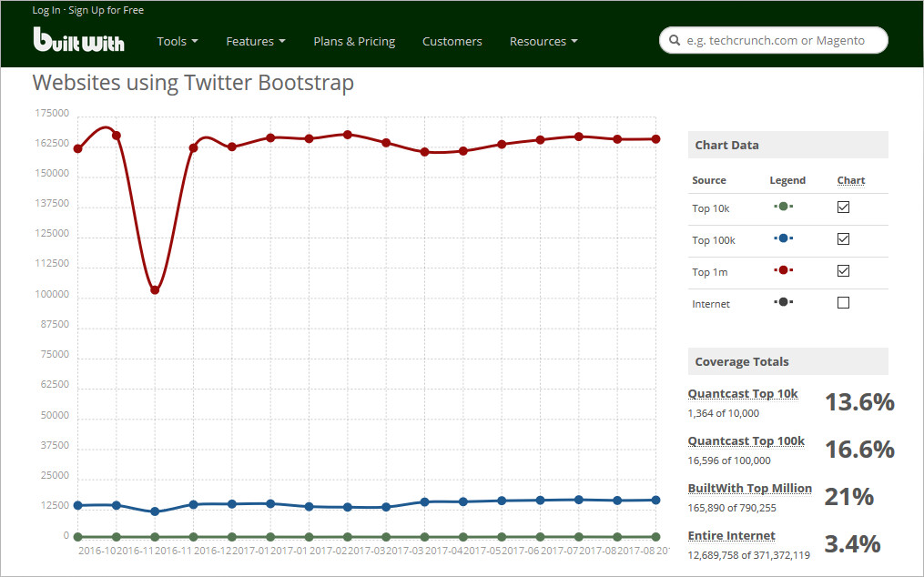
Task: Click the last blue data point on the chart
Action: point(655,500)
